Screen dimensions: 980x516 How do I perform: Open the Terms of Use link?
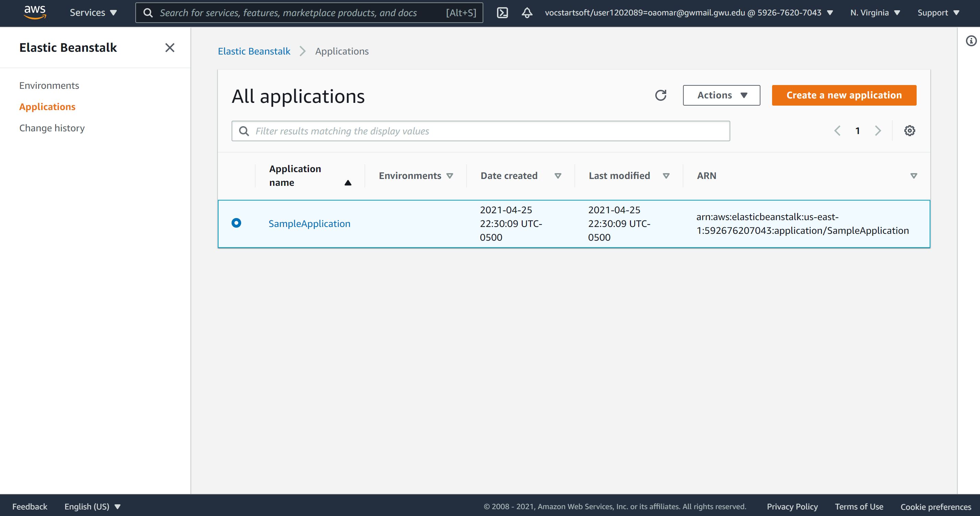[859, 506]
